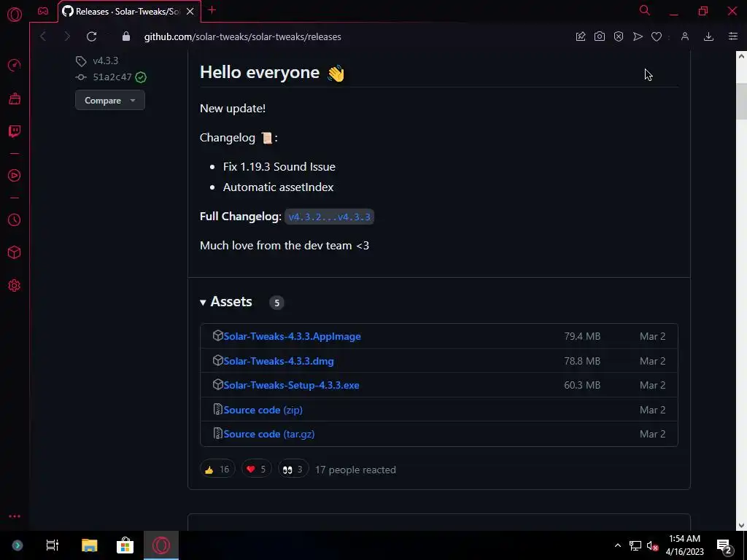This screenshot has width=747, height=560.
Task: Take a snapshot with camera icon
Action: 600,36
